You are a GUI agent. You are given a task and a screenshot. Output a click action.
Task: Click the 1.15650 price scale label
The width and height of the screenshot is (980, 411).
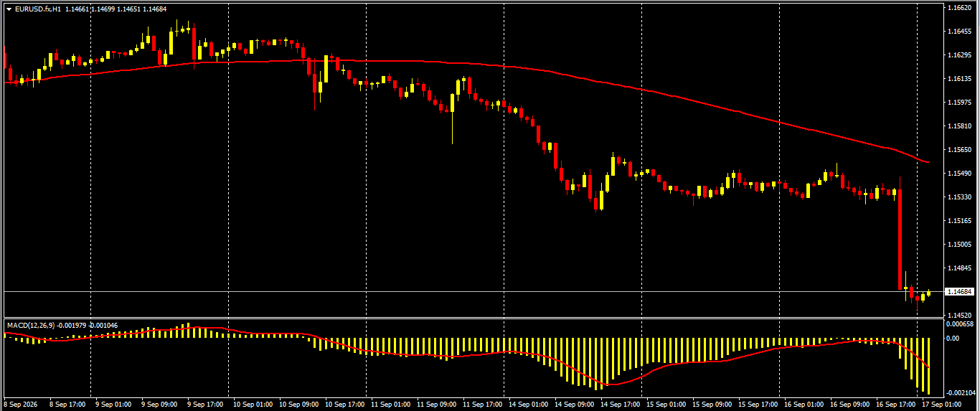959,150
